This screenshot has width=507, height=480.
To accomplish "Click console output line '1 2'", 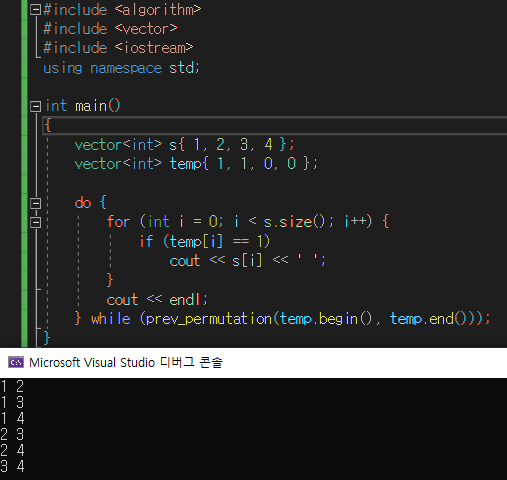I will coord(12,387).
